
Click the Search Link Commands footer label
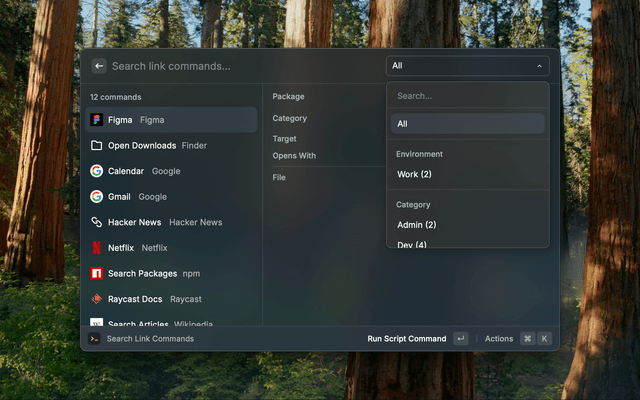(x=150, y=339)
